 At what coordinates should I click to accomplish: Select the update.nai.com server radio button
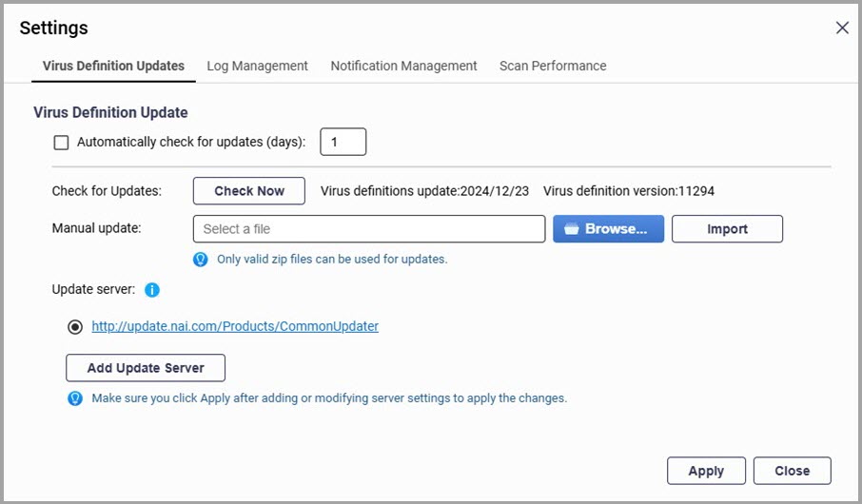point(75,327)
